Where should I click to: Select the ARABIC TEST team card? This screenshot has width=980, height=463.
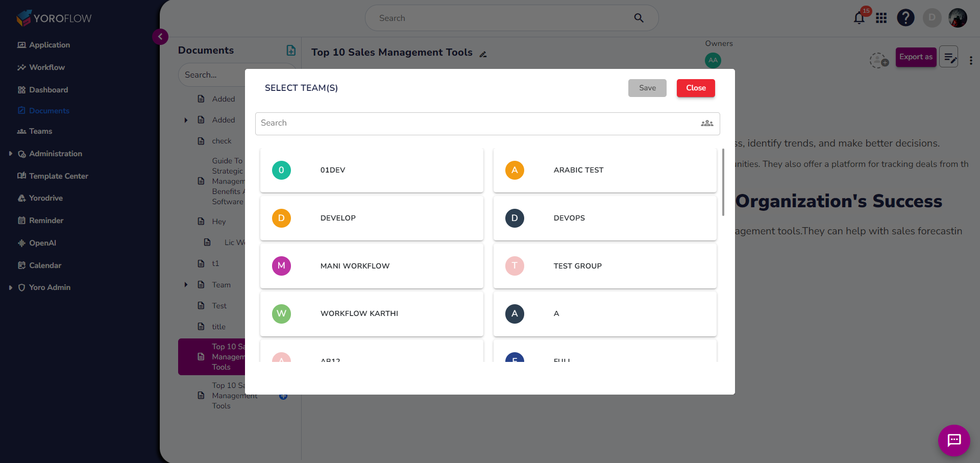(x=604, y=170)
